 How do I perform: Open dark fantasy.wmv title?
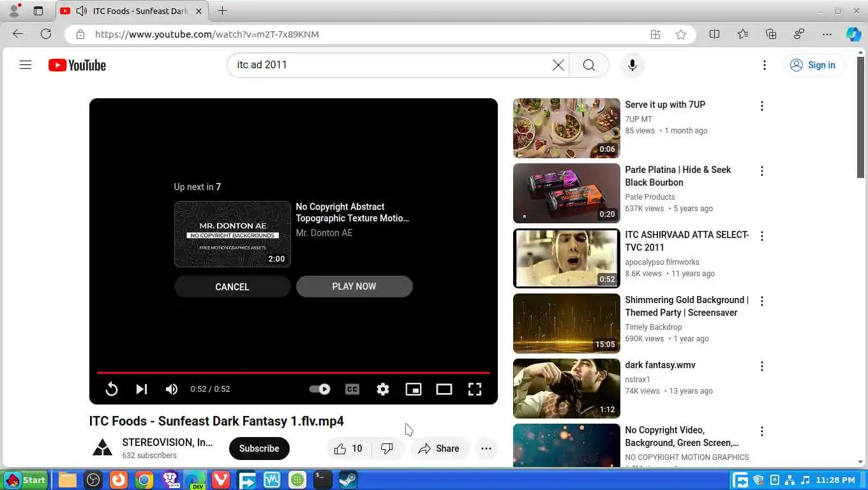[660, 365]
